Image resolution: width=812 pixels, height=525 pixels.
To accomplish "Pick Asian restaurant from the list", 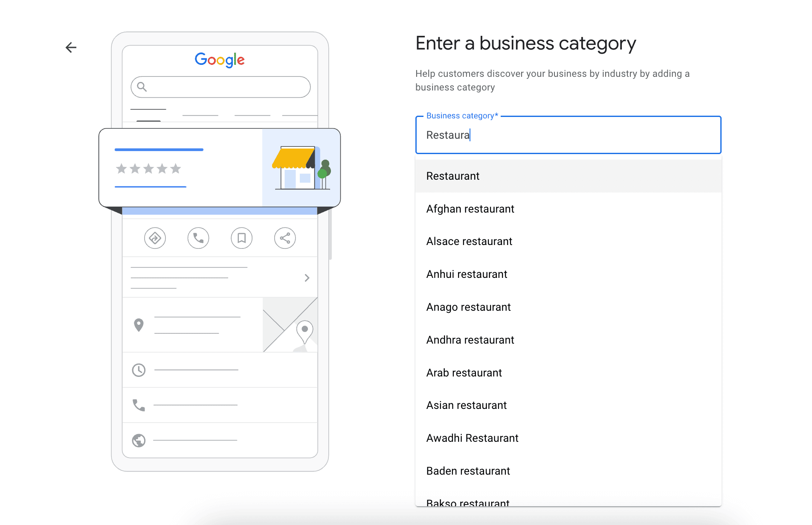I will click(x=466, y=405).
